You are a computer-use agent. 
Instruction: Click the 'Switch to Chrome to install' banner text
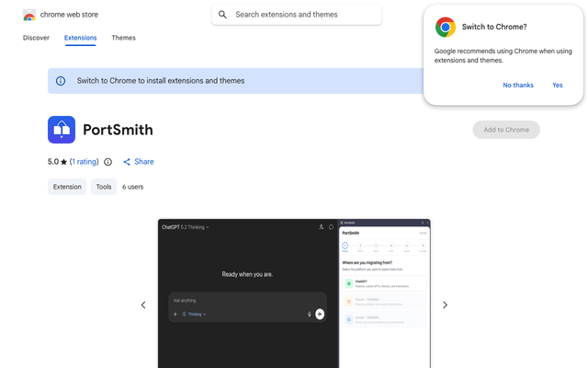(x=161, y=81)
